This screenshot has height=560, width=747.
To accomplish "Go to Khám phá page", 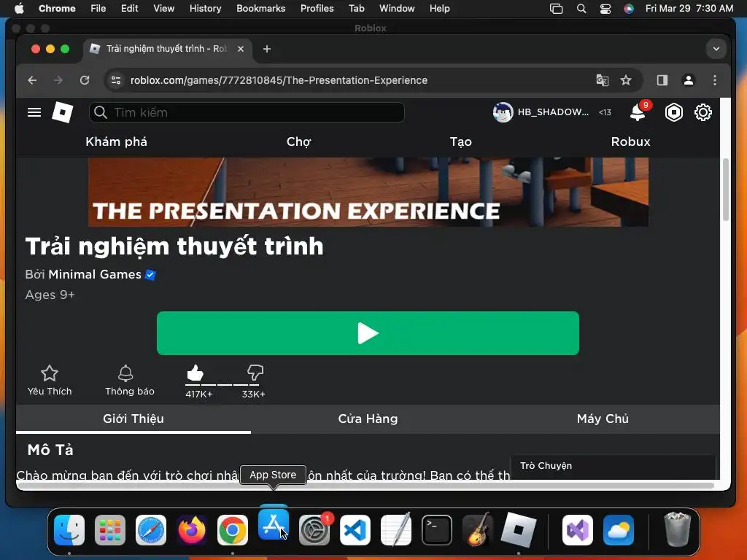I will point(116,141).
